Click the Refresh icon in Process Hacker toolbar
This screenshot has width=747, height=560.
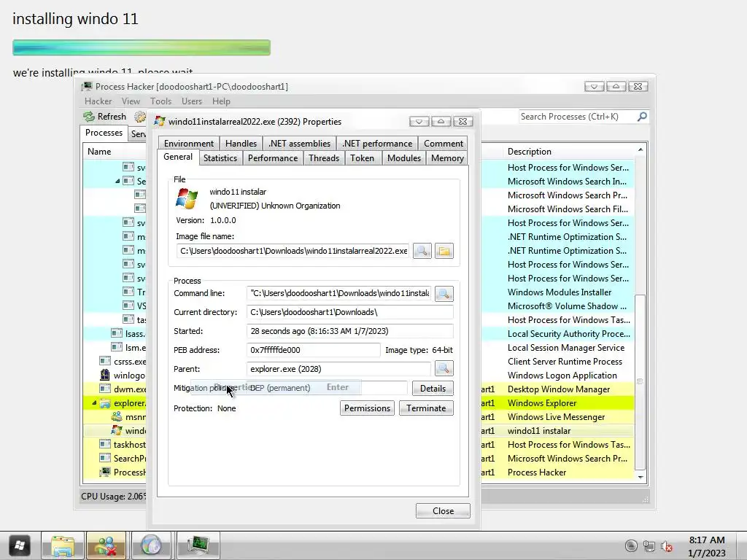click(88, 117)
